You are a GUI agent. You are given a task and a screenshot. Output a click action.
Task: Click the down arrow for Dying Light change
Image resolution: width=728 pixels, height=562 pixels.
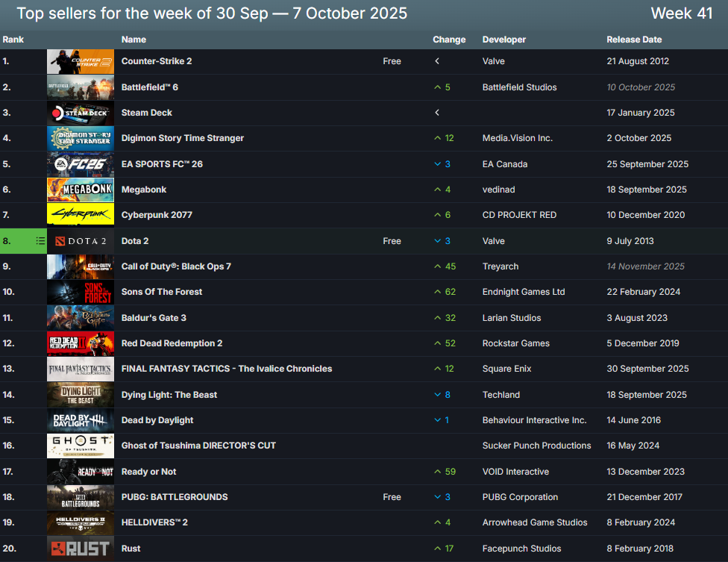click(x=438, y=395)
